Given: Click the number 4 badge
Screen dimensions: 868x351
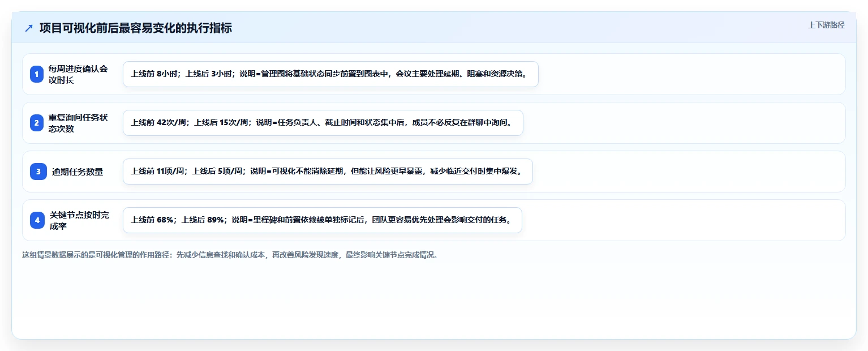Looking at the screenshot, I should pos(37,220).
